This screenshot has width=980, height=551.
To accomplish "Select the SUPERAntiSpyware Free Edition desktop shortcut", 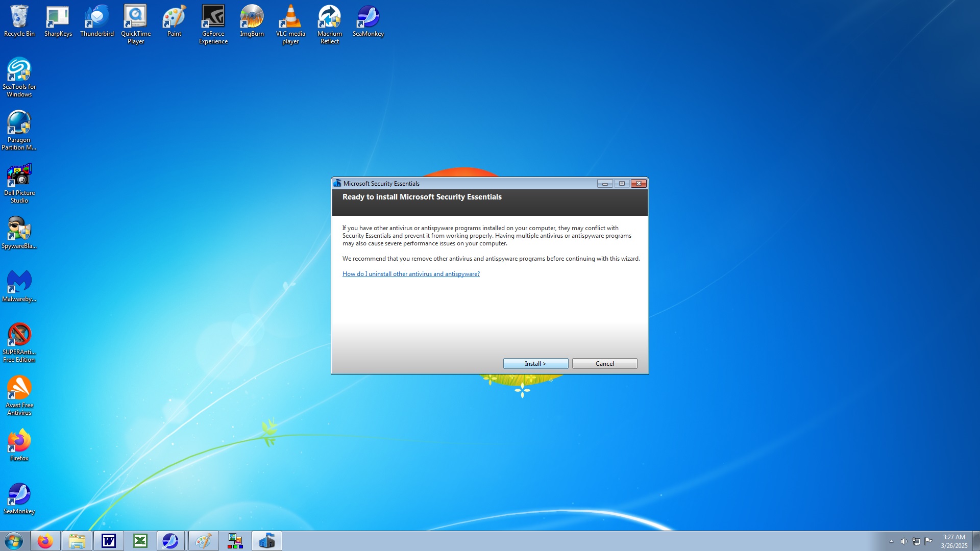I will (19, 343).
